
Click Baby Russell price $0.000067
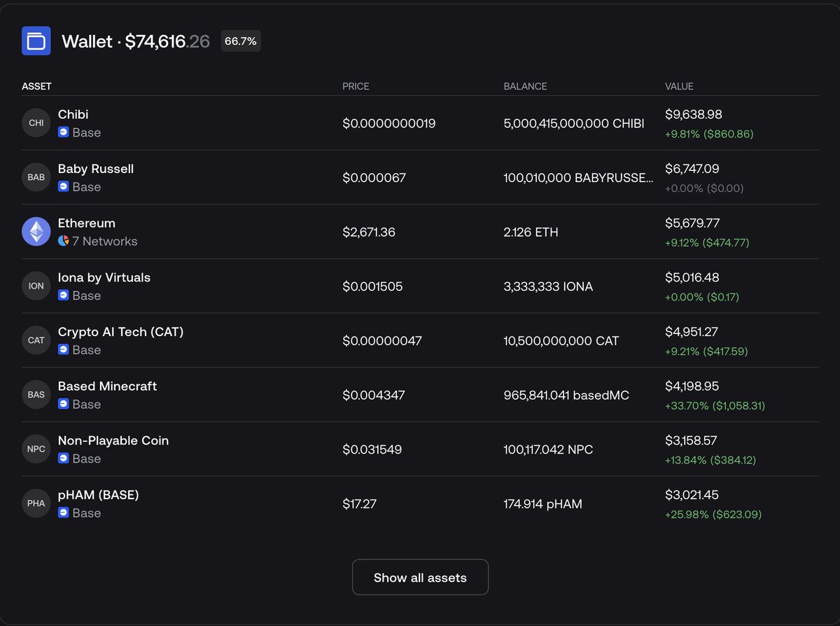374,178
